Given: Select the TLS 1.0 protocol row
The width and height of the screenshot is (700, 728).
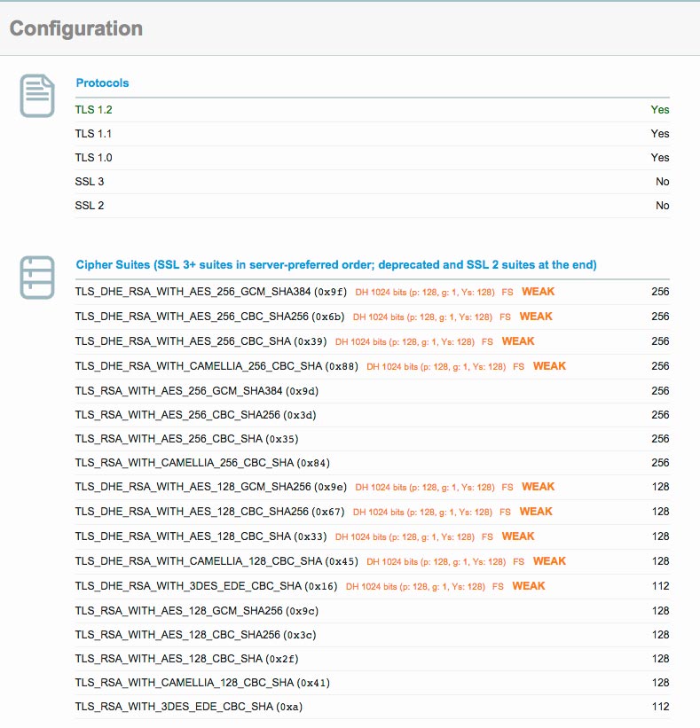Looking at the screenshot, I should point(372,158).
